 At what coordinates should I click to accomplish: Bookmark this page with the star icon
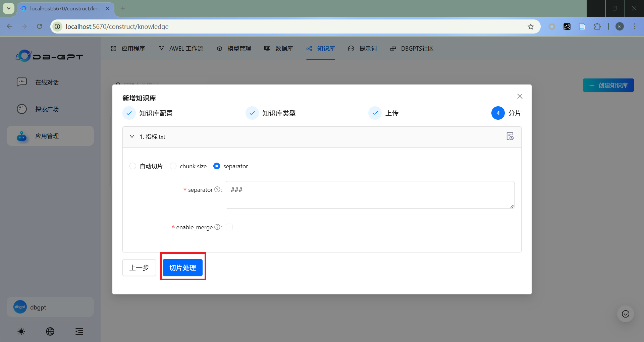pyautogui.click(x=531, y=26)
